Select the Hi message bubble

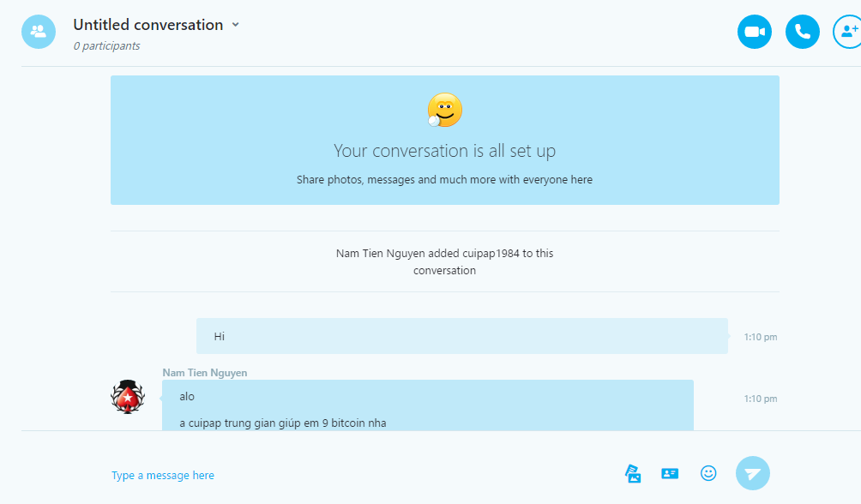click(461, 336)
